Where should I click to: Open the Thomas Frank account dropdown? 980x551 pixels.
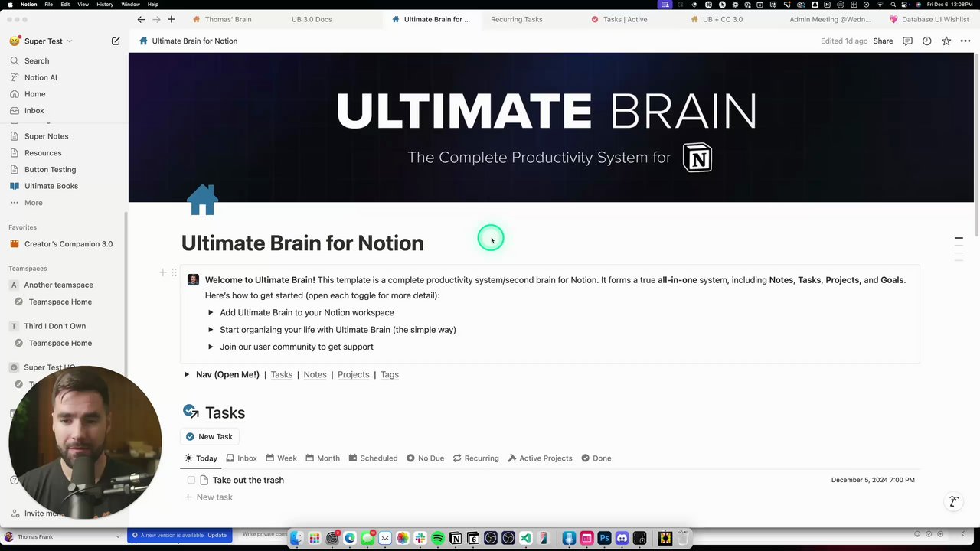[63, 536]
